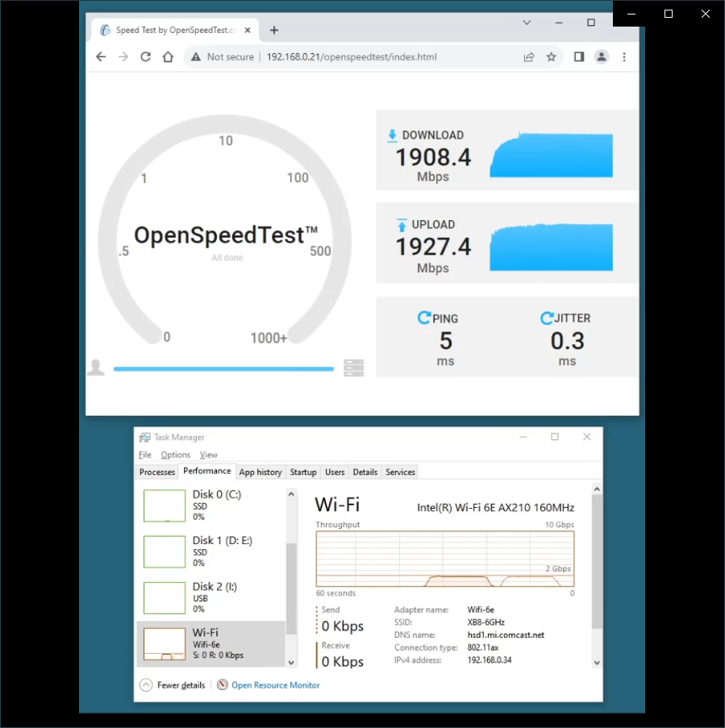Reload the speed test page
Viewport: 725px width, 728px height.
(x=145, y=56)
